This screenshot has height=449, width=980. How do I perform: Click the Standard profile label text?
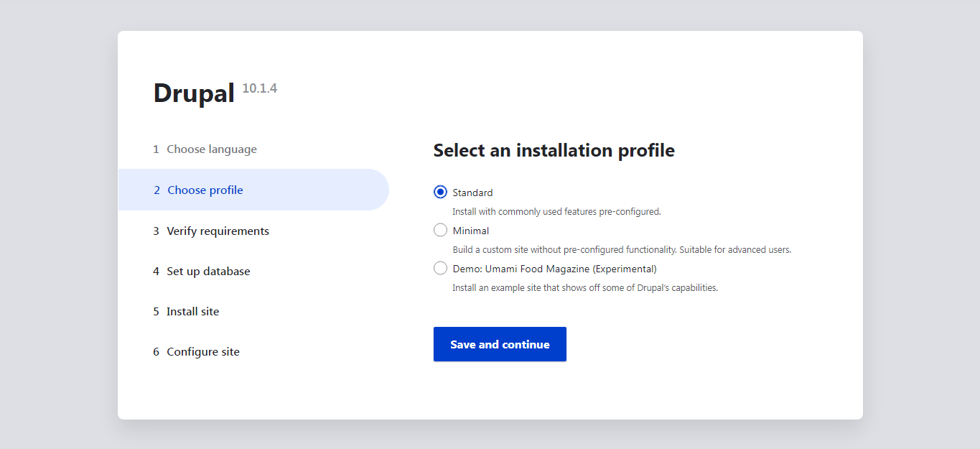(x=472, y=192)
